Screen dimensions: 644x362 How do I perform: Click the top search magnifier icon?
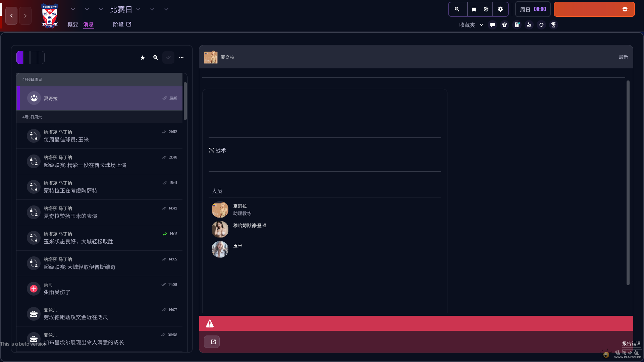click(457, 9)
